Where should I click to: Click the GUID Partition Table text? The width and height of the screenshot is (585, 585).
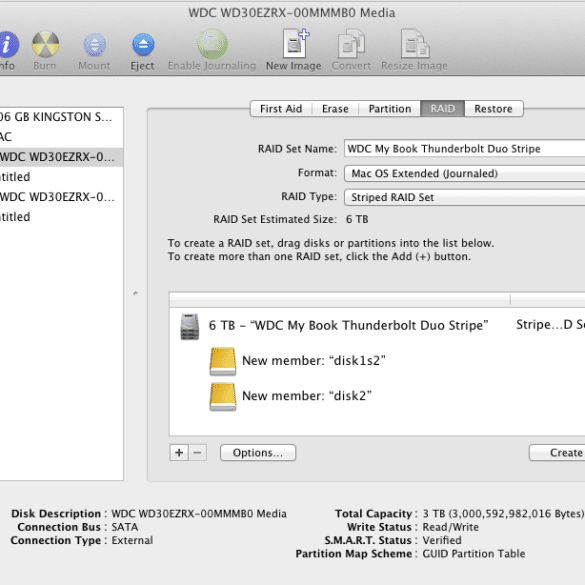473,554
